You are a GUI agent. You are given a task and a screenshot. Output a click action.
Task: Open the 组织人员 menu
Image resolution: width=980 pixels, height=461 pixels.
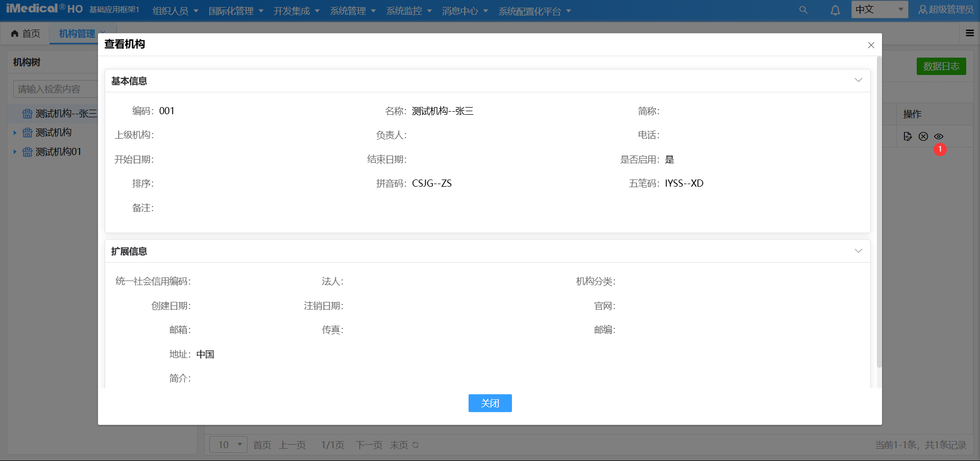(175, 11)
